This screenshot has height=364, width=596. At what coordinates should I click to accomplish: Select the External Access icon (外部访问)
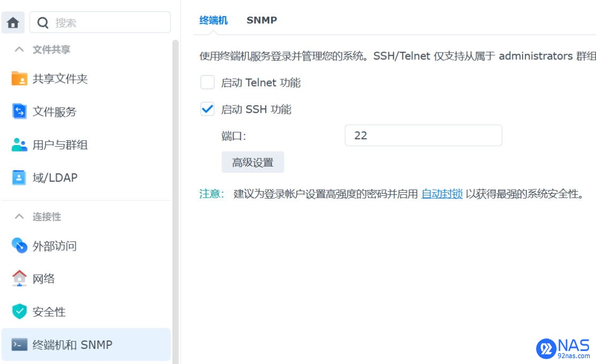(x=19, y=246)
